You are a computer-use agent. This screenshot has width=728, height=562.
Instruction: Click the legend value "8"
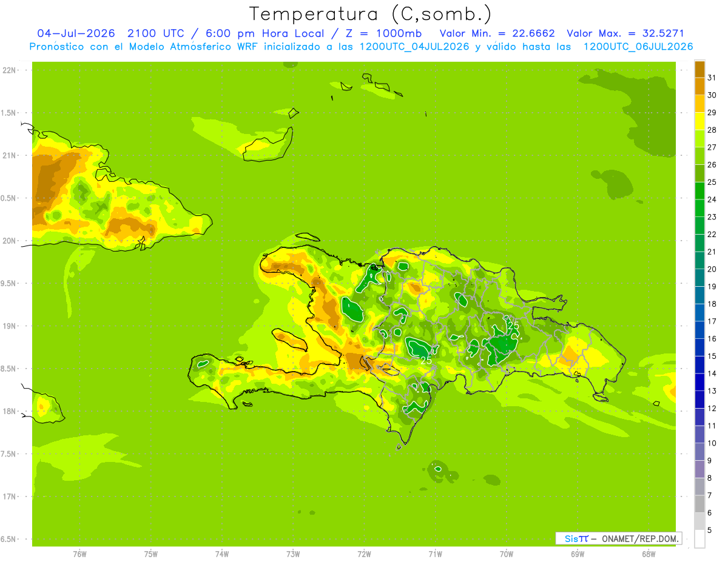(x=710, y=478)
